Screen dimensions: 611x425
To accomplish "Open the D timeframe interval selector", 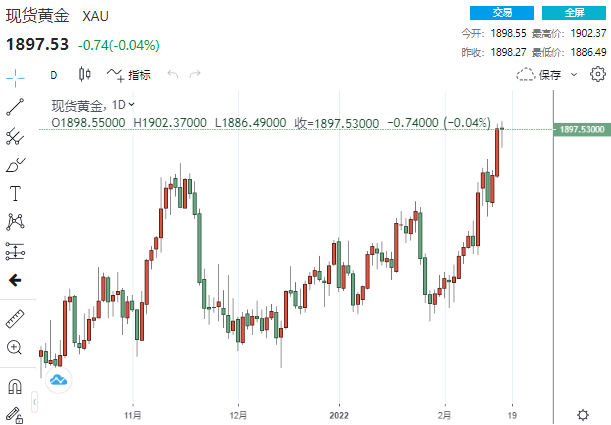I will pyautogui.click(x=54, y=74).
